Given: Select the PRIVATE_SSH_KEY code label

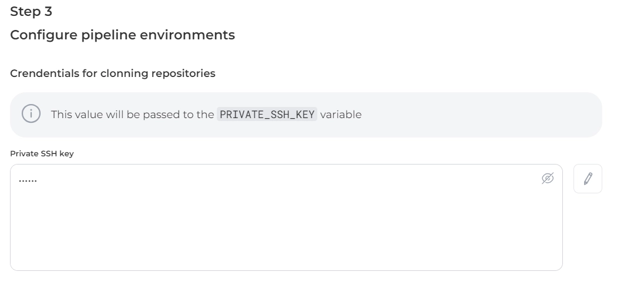Looking at the screenshot, I should [x=267, y=115].
